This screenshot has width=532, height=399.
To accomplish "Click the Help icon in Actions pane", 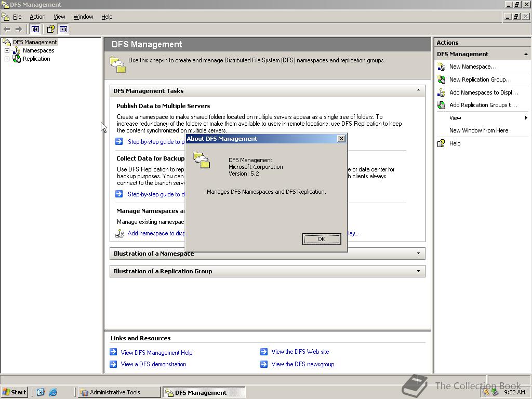I will (441, 143).
